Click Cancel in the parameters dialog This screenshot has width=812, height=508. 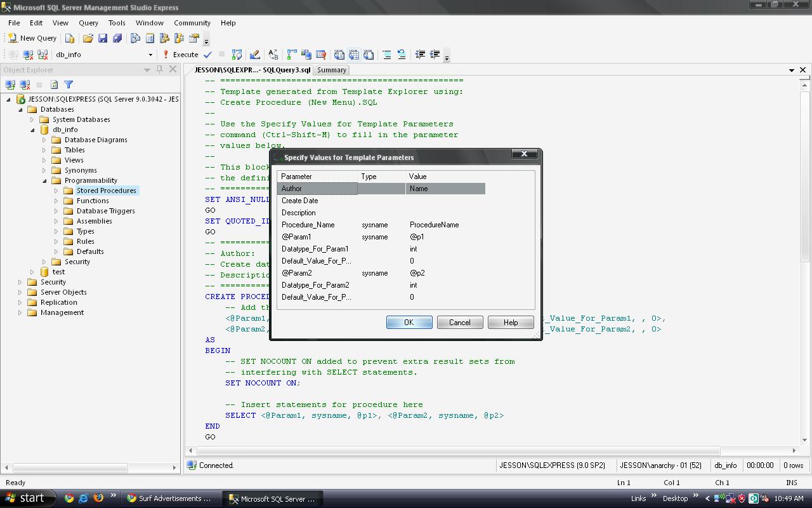(459, 323)
